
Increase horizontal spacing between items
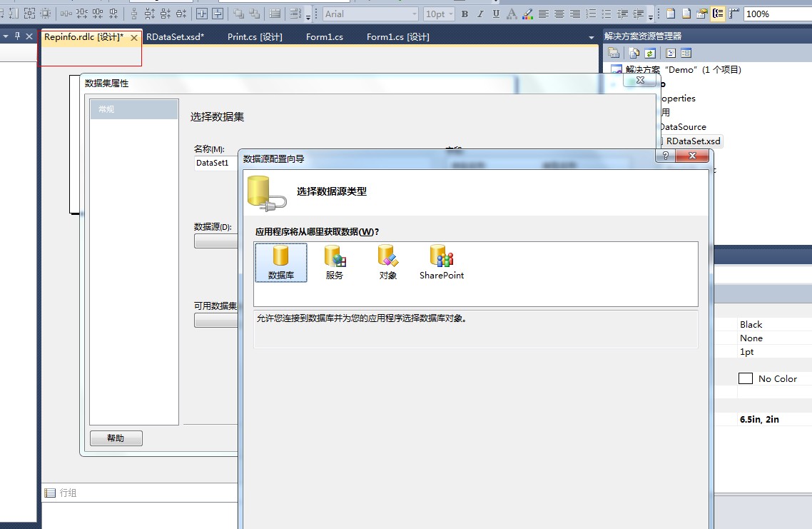coord(82,14)
